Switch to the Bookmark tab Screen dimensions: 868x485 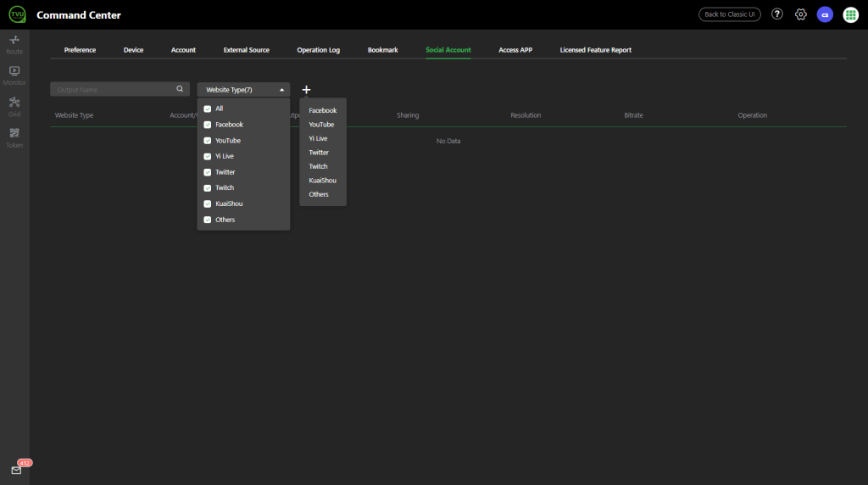click(x=383, y=50)
